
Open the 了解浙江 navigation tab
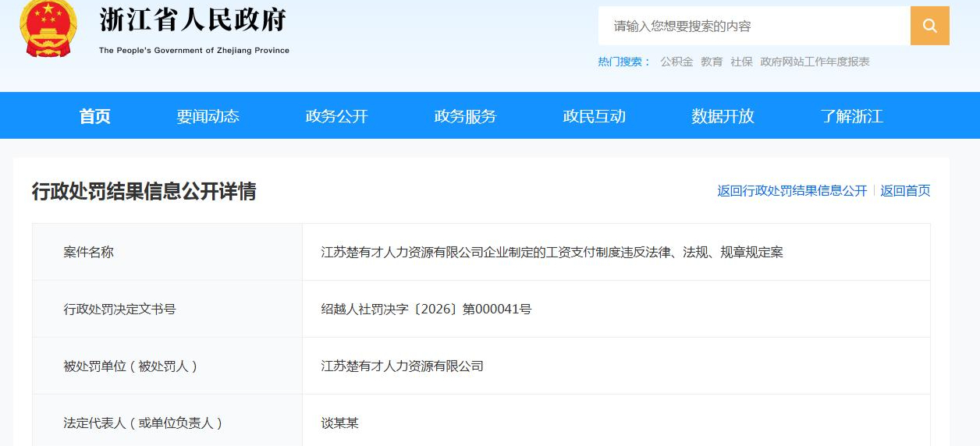coord(851,116)
